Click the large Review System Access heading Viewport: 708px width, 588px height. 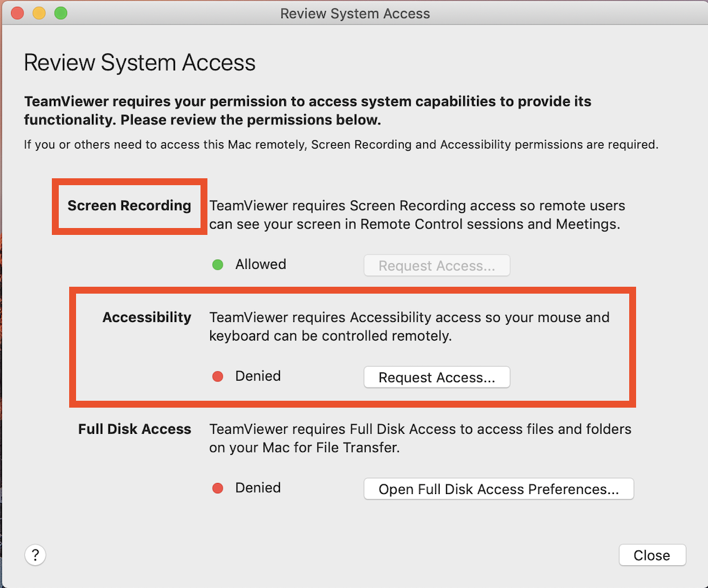coord(140,63)
